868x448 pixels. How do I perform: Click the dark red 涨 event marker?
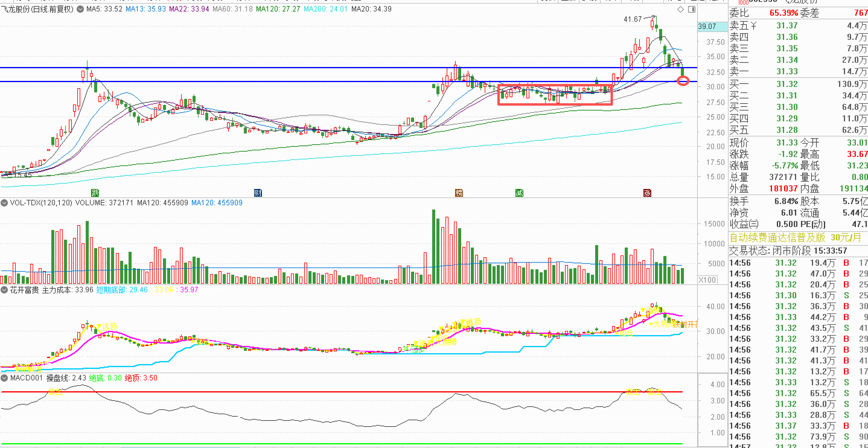[647, 193]
